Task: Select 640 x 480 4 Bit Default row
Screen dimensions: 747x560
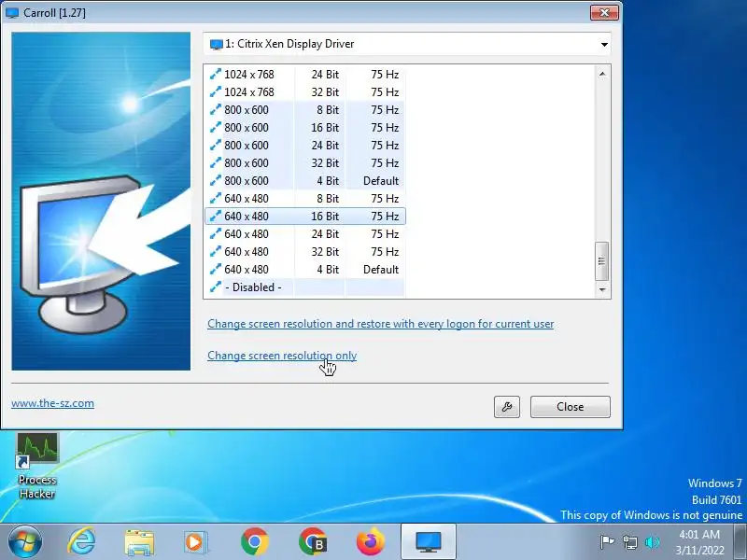Action: [x=305, y=270]
